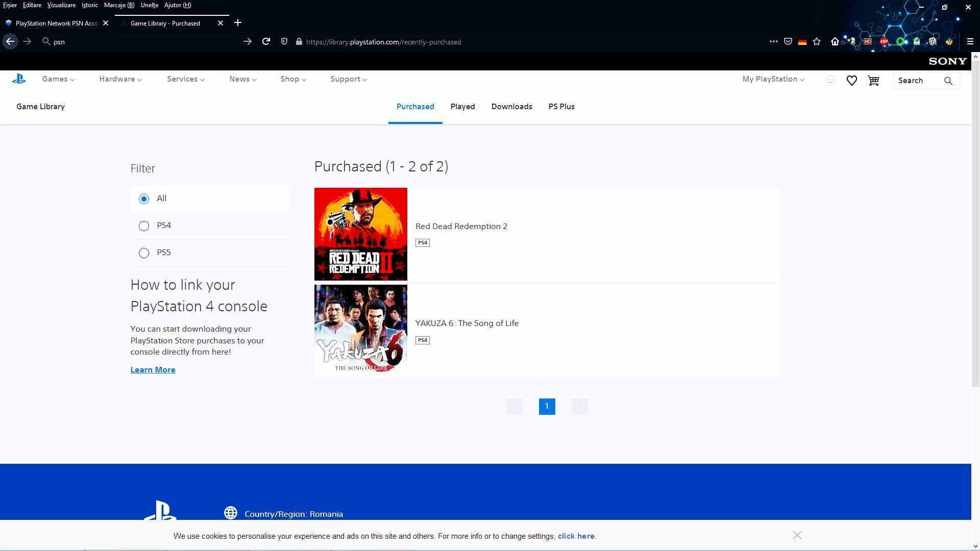
Task: Open the Marcaje menu
Action: point(119,5)
